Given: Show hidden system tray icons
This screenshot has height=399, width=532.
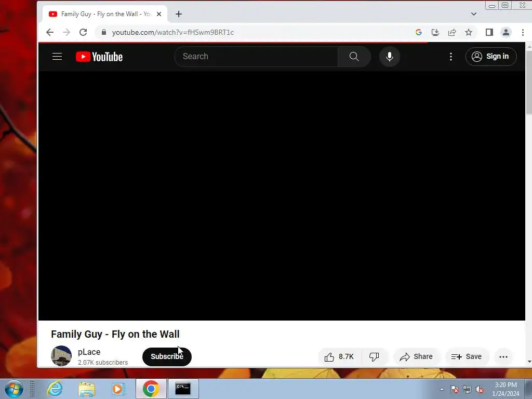Looking at the screenshot, I should 442,389.
